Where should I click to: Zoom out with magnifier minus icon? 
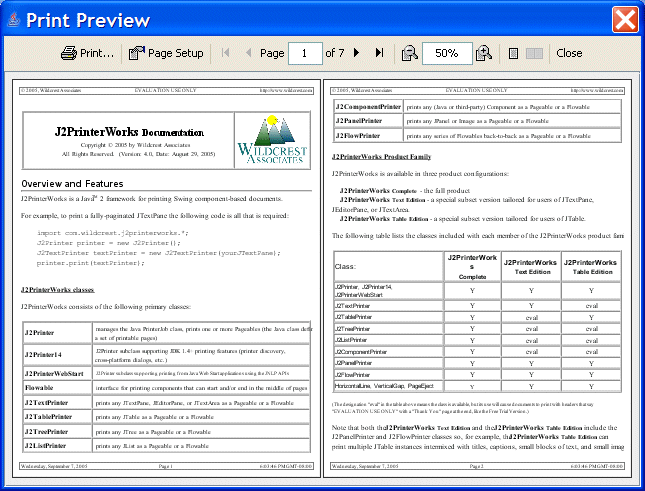[409, 53]
